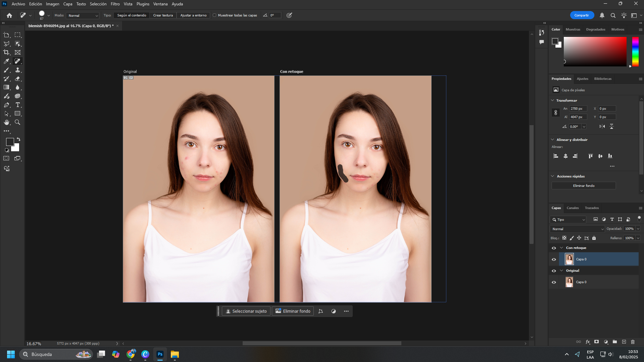The height and width of the screenshot is (362, 644).
Task: Select the Pen tool
Action: point(6,105)
